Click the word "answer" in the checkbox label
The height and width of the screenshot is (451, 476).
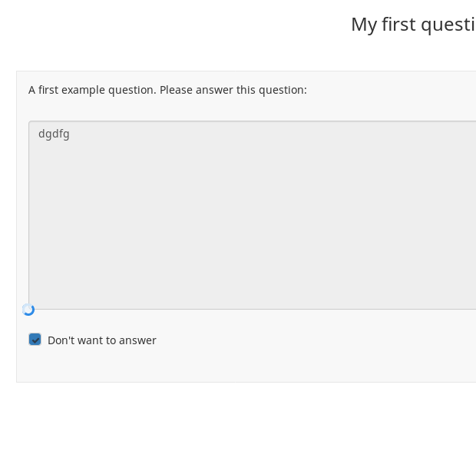(x=138, y=340)
